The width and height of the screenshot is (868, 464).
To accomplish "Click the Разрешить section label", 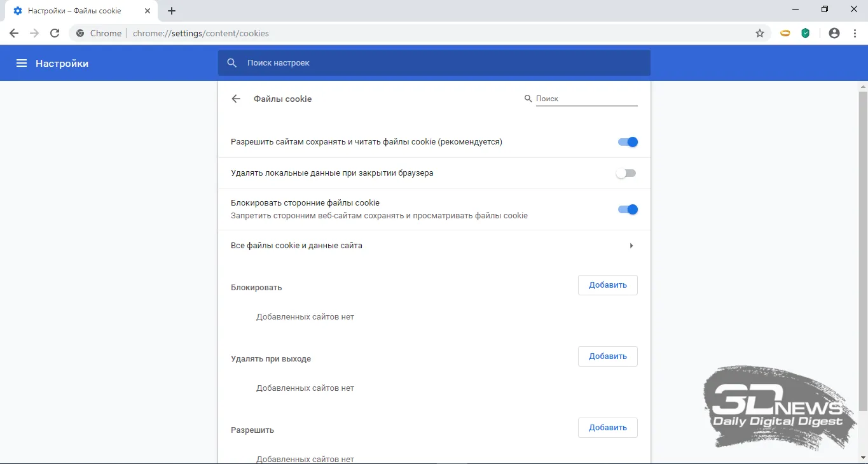I will click(x=252, y=430).
